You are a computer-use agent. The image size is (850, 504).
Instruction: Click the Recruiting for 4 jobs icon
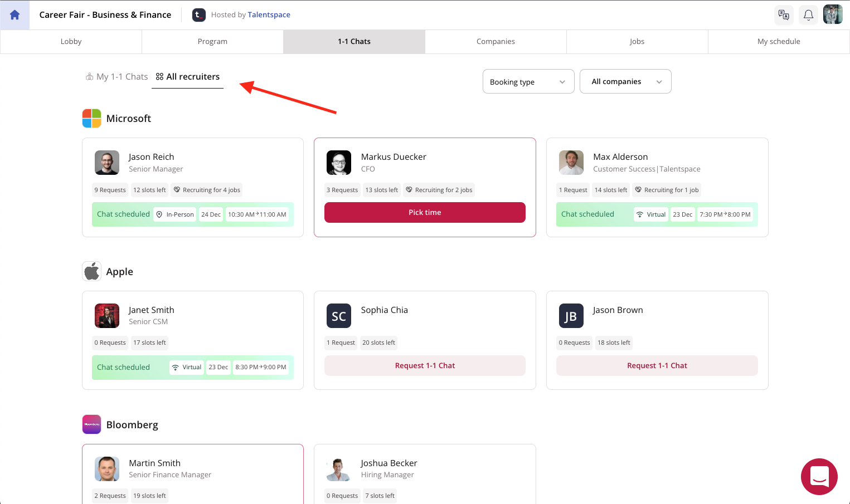click(x=177, y=190)
